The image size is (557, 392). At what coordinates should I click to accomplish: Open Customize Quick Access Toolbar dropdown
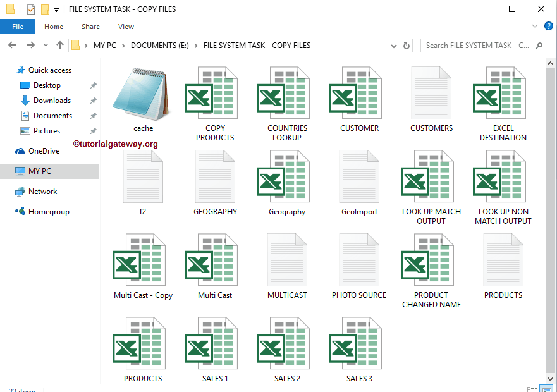[x=56, y=10]
